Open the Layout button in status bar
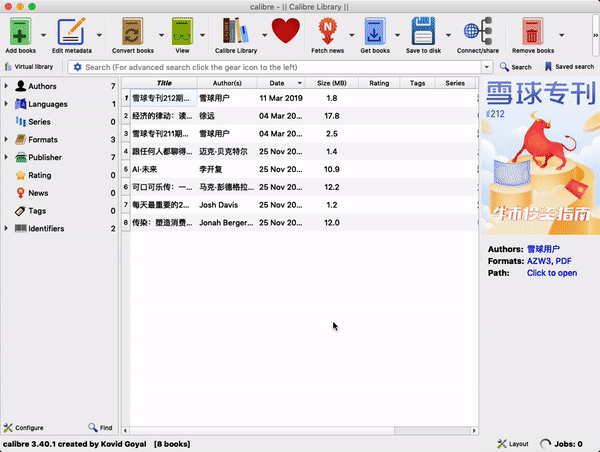Image resolution: width=600 pixels, height=452 pixels. pos(513,444)
